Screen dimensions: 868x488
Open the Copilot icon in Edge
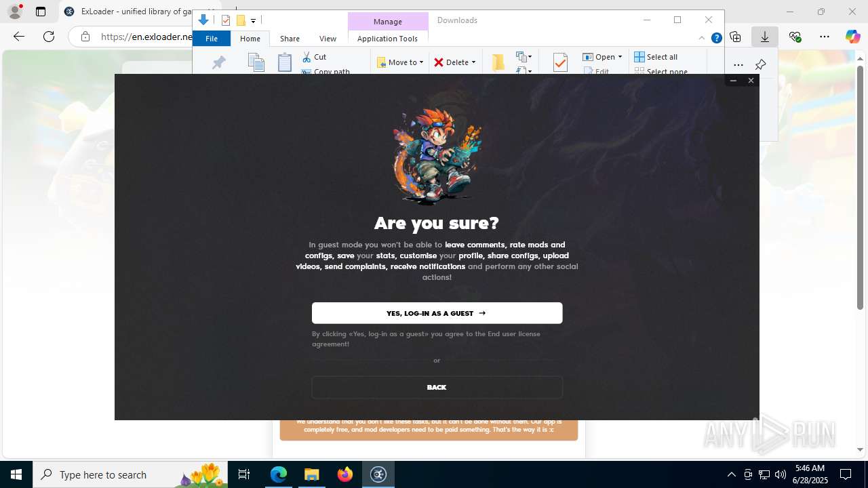853,37
